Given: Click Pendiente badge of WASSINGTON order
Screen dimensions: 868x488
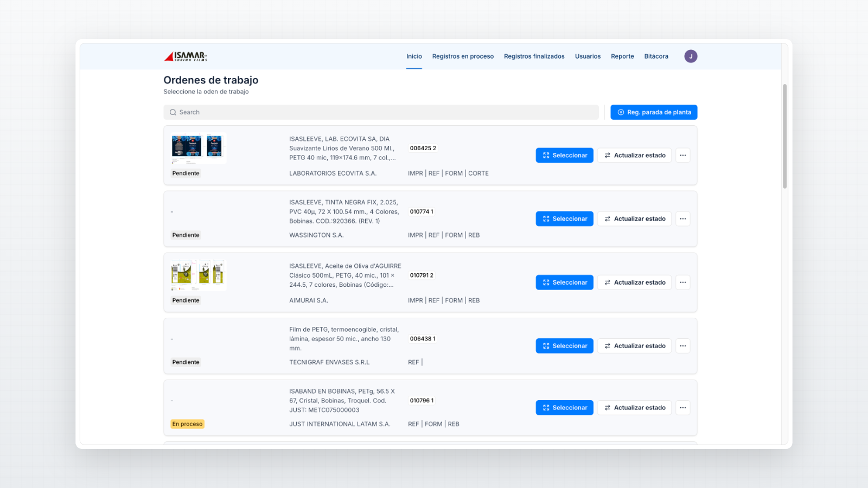Looking at the screenshot, I should (x=186, y=235).
